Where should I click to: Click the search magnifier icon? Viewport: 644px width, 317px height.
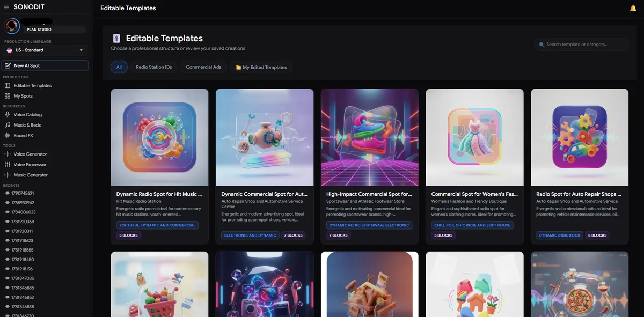tap(541, 45)
